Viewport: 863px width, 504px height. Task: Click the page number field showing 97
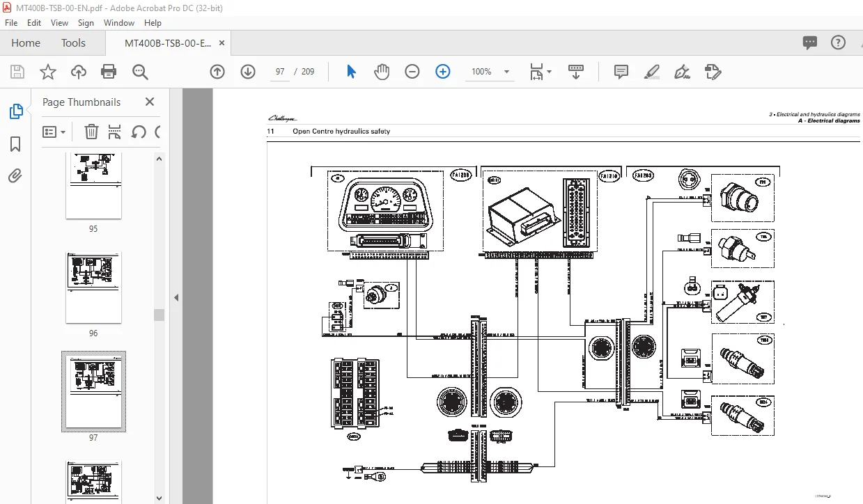(281, 72)
